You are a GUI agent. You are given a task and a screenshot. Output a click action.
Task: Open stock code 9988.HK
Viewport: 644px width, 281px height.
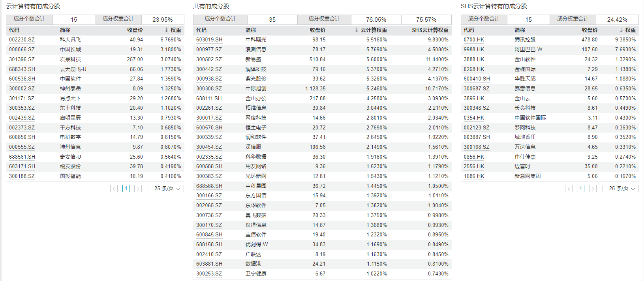coord(474,50)
